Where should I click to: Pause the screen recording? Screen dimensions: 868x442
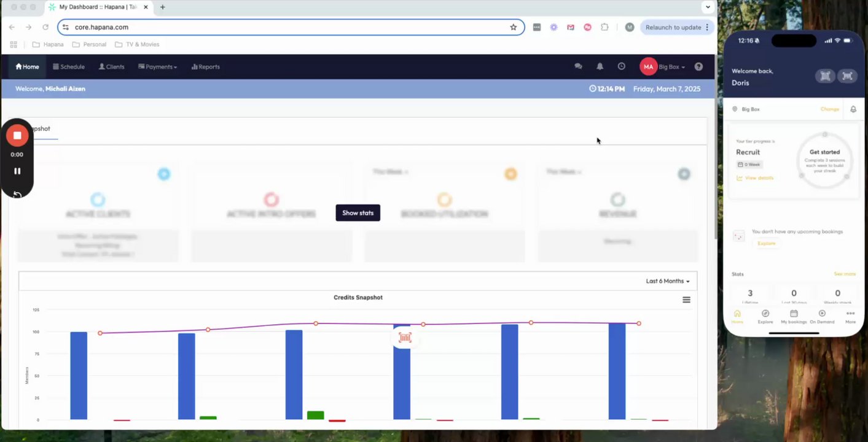[17, 171]
